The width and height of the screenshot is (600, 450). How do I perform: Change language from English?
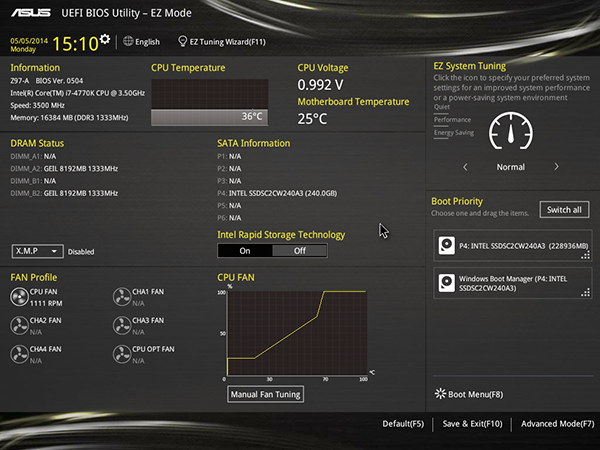147,42
